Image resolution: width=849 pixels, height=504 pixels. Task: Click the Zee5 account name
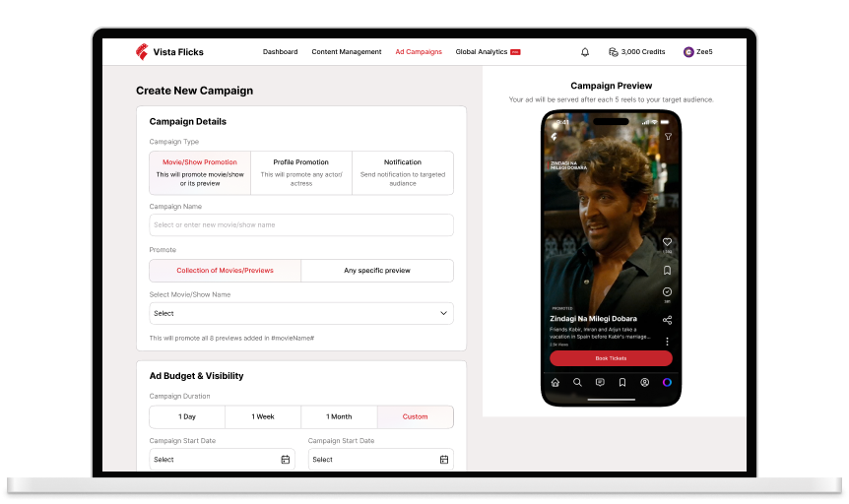pyautogui.click(x=704, y=52)
